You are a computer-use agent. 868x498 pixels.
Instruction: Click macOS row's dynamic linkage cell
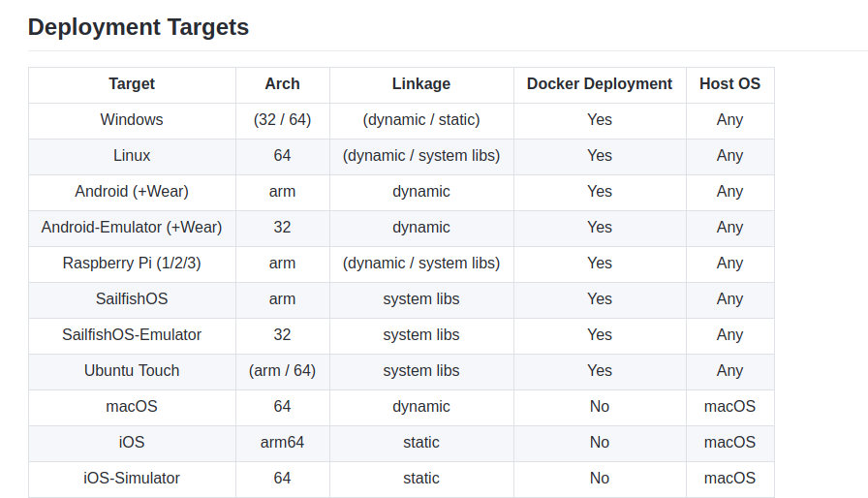click(421, 407)
